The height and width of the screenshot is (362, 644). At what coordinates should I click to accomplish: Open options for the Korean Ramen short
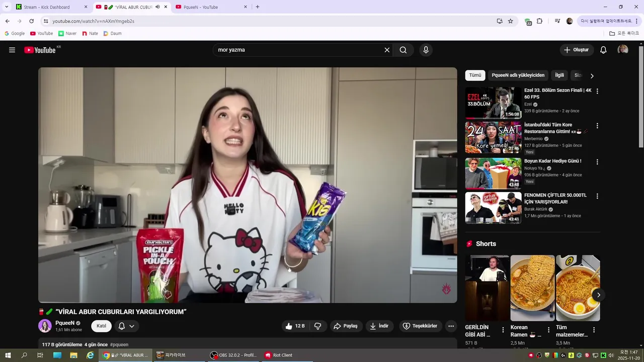(x=548, y=330)
